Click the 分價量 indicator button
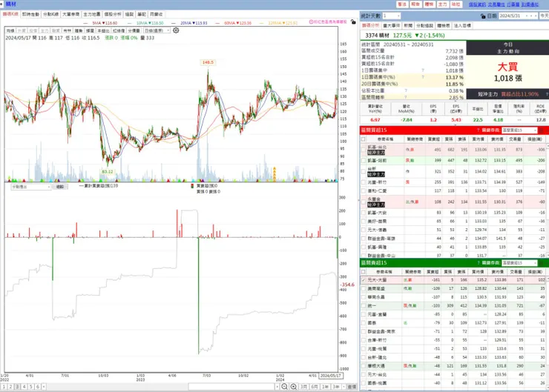 click(134, 31)
